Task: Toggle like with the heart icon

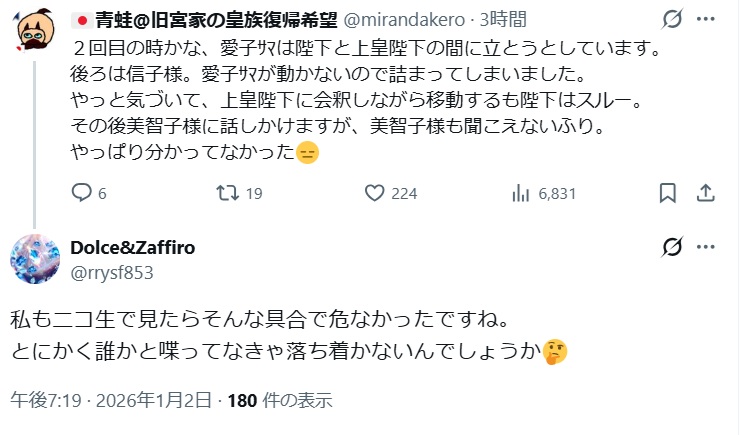Action: (376, 192)
